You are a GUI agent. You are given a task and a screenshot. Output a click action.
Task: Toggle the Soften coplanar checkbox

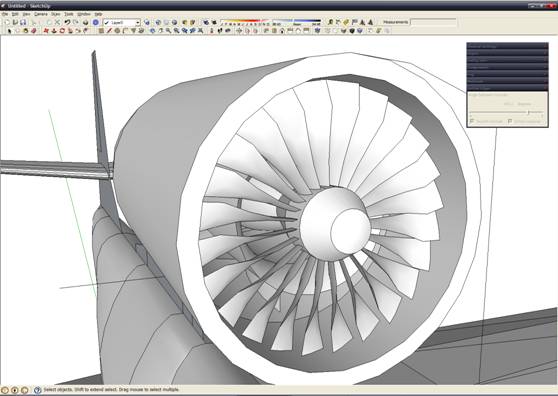[x=510, y=121]
